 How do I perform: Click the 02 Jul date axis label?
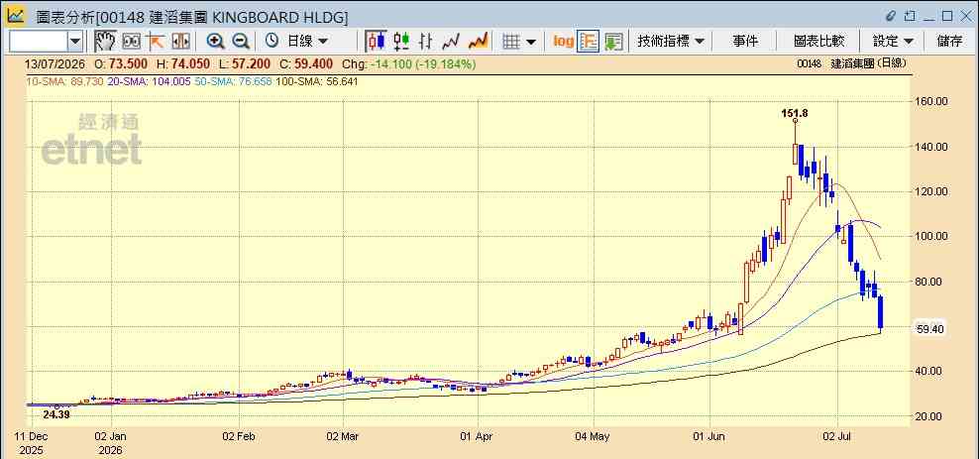click(x=837, y=436)
